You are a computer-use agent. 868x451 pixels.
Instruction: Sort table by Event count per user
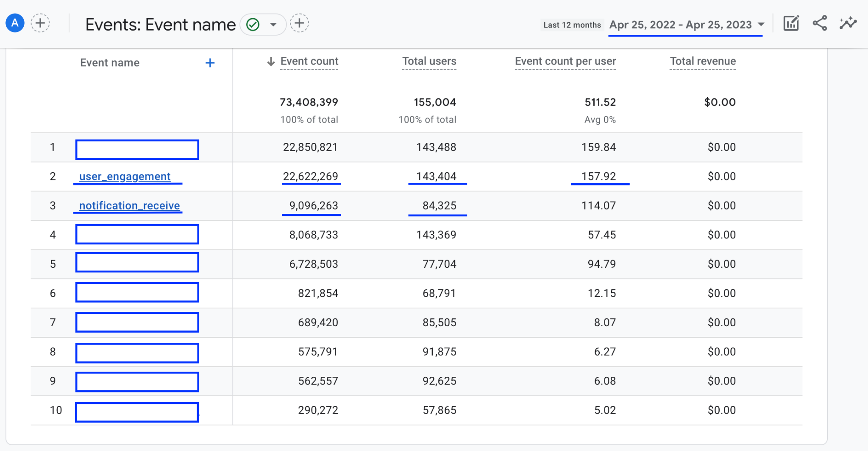(x=565, y=62)
